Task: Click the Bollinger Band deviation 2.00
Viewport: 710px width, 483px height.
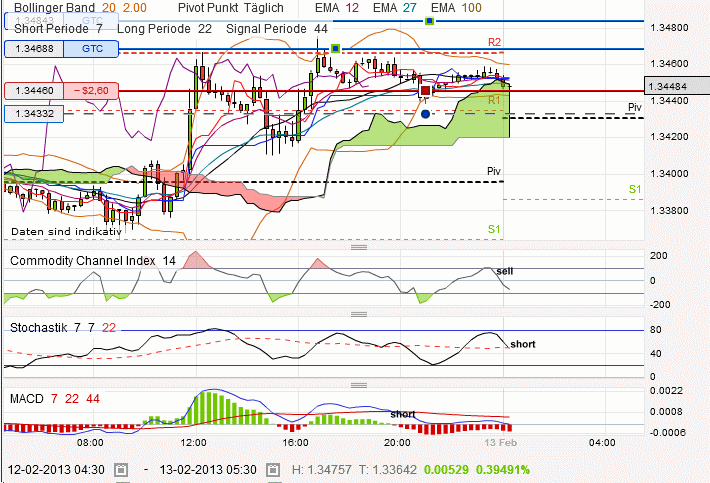Action: click(x=134, y=8)
